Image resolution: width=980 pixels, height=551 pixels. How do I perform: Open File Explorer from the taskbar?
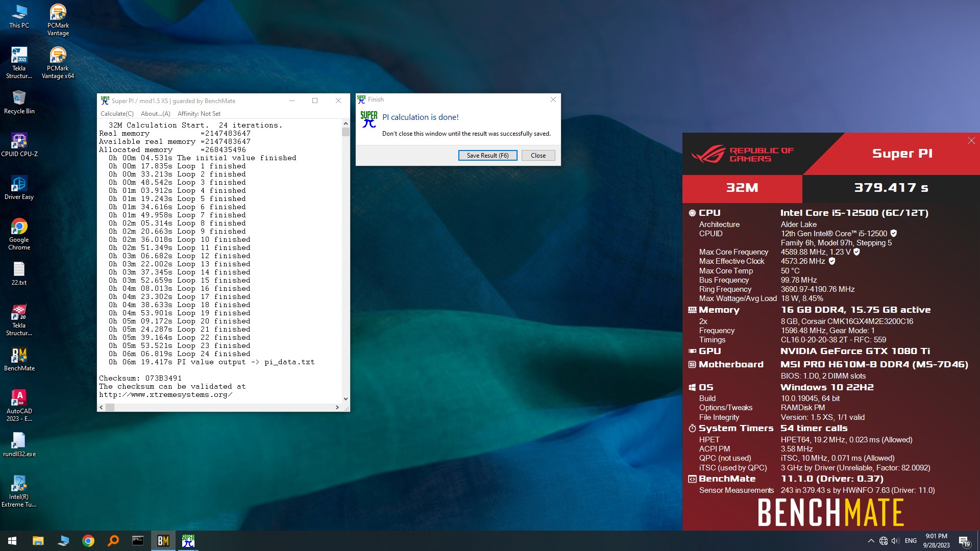coord(38,541)
